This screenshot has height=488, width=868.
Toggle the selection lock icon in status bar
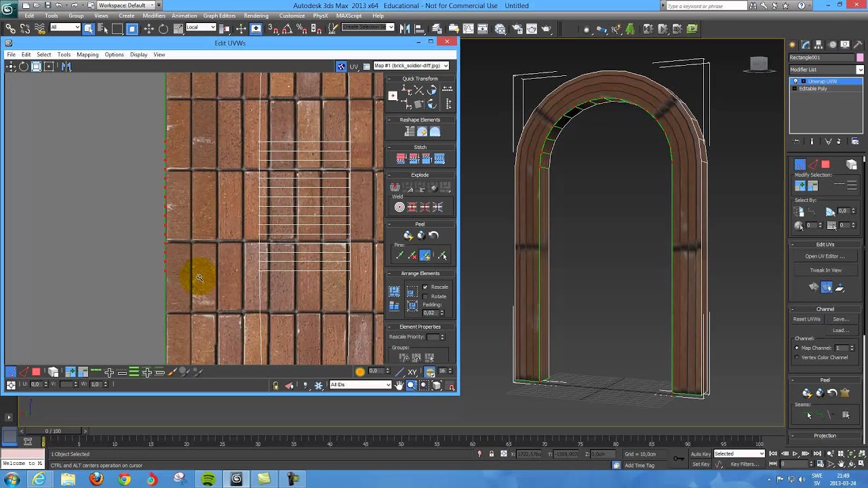point(492,454)
